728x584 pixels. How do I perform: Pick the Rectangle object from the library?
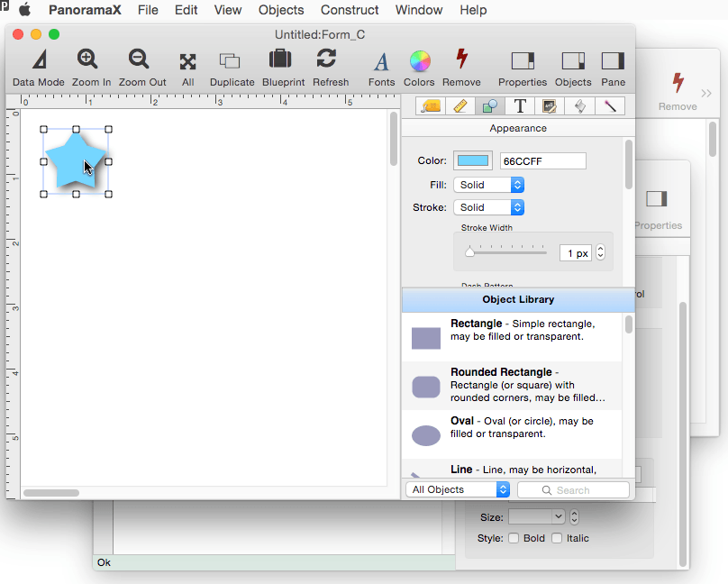tap(512, 337)
